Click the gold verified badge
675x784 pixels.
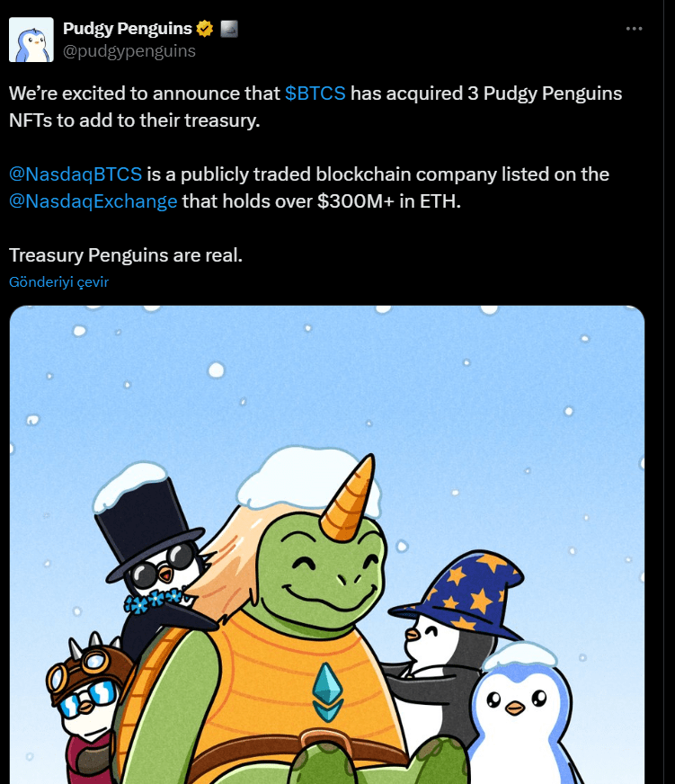tap(205, 29)
